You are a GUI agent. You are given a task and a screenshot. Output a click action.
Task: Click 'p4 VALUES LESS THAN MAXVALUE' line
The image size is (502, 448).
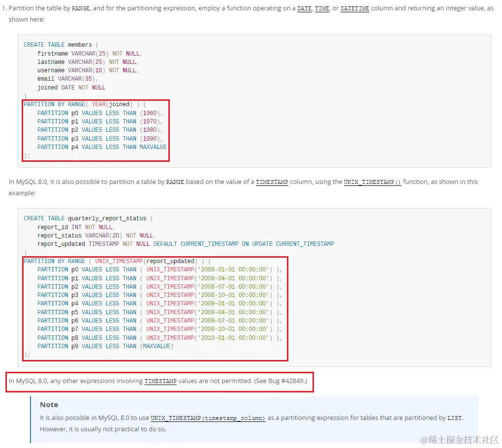(x=102, y=147)
